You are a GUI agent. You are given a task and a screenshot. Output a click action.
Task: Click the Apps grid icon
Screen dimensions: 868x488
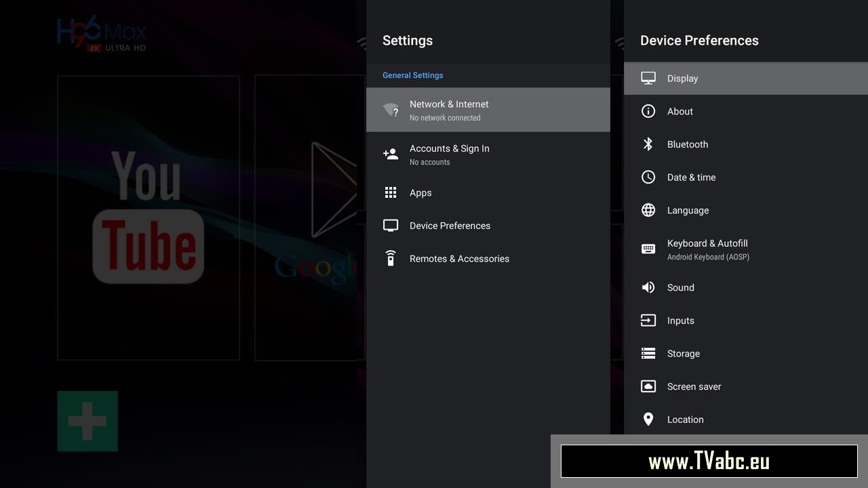391,192
